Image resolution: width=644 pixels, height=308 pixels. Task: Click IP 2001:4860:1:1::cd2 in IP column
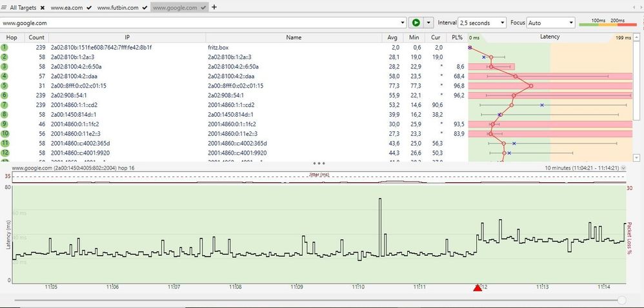[x=74, y=105]
